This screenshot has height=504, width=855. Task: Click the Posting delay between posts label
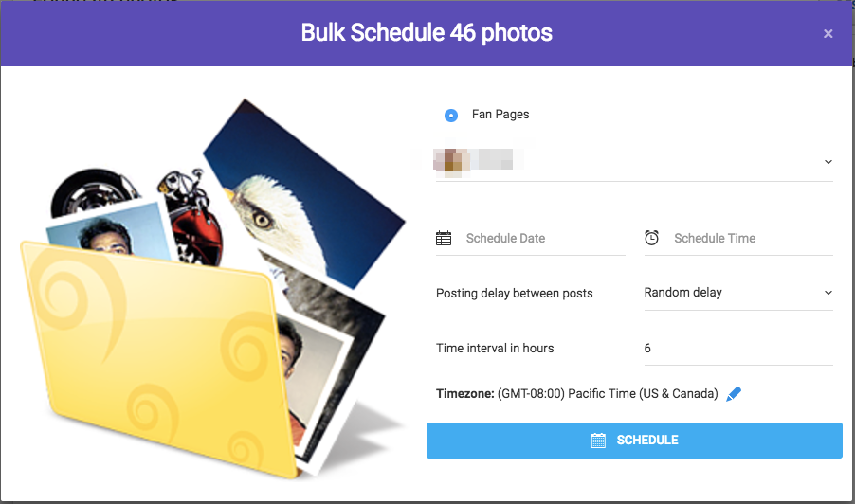514,293
